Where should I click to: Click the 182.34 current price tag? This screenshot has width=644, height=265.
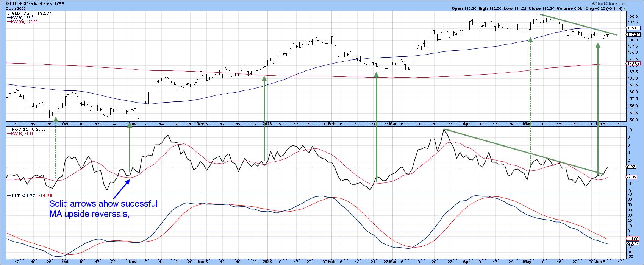pos(634,34)
